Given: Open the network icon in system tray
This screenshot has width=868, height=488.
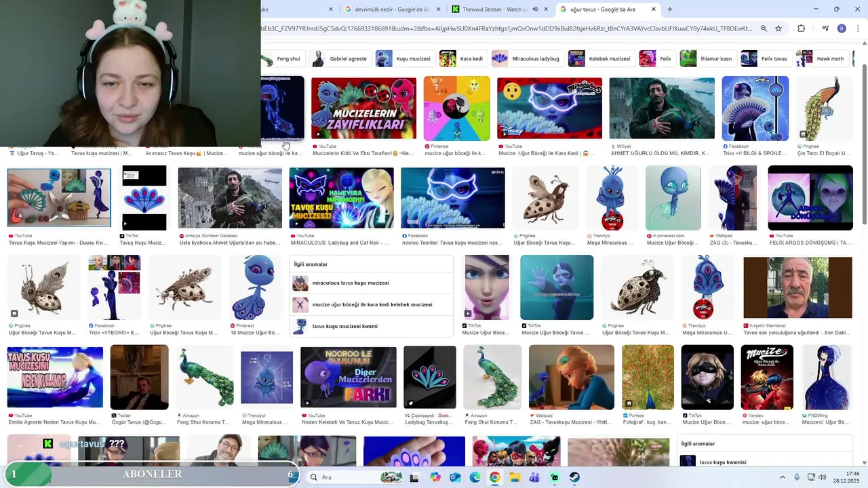Looking at the screenshot, I should point(812,477).
